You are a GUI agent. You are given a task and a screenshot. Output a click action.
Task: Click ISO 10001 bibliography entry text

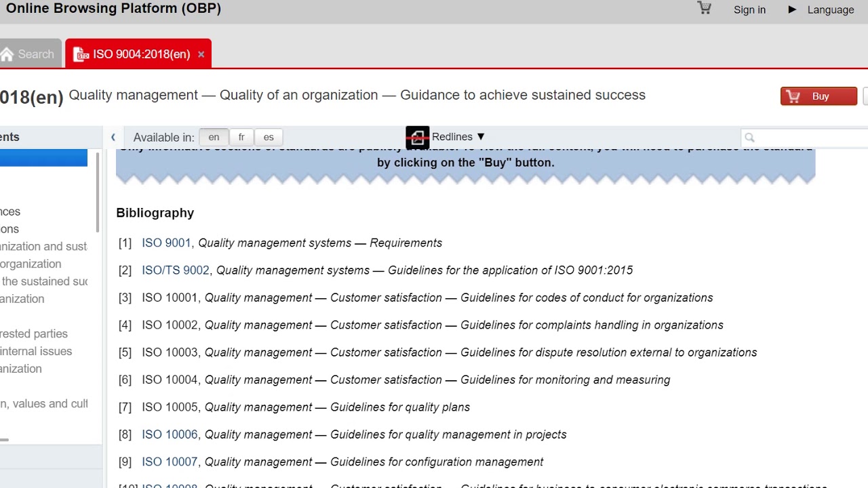point(427,298)
